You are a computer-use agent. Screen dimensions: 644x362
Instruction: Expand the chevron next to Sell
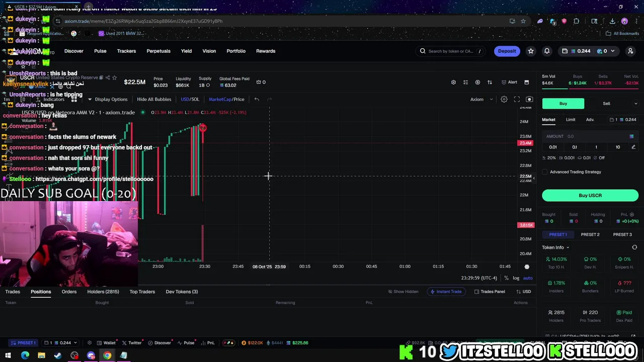point(635,104)
